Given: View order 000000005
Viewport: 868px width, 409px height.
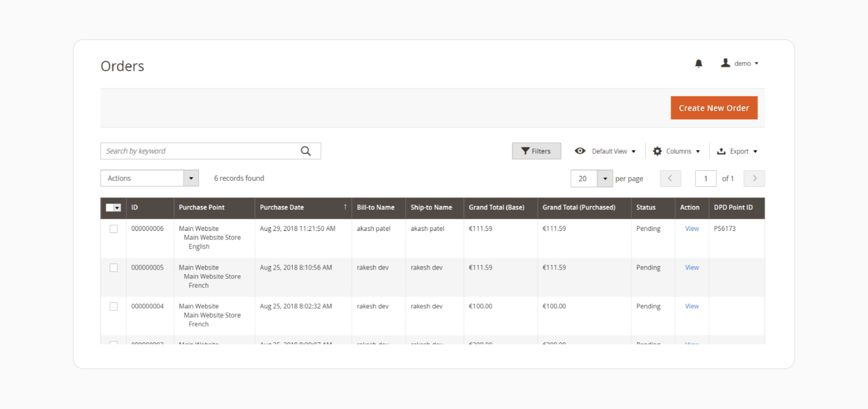Looking at the screenshot, I should [x=692, y=267].
